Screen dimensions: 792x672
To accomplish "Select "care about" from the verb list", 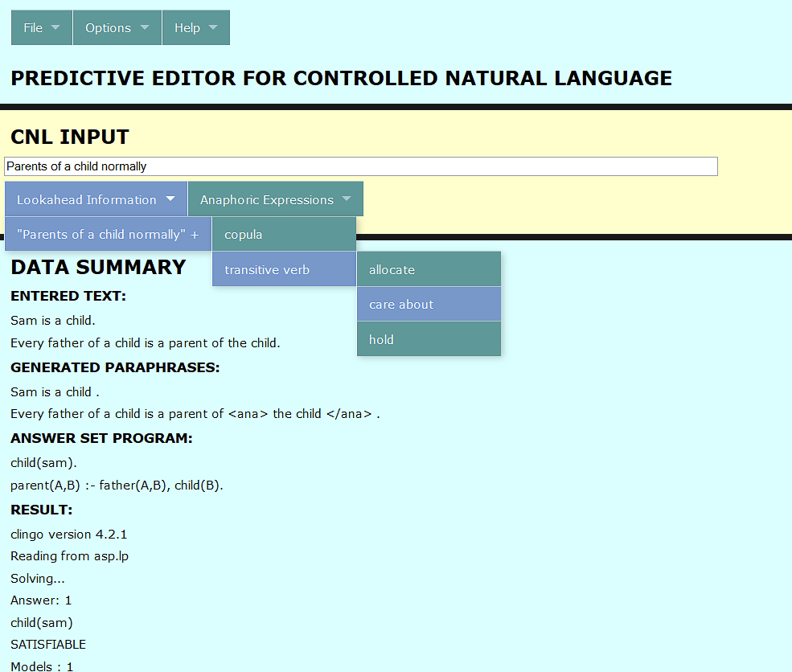I will (x=429, y=305).
